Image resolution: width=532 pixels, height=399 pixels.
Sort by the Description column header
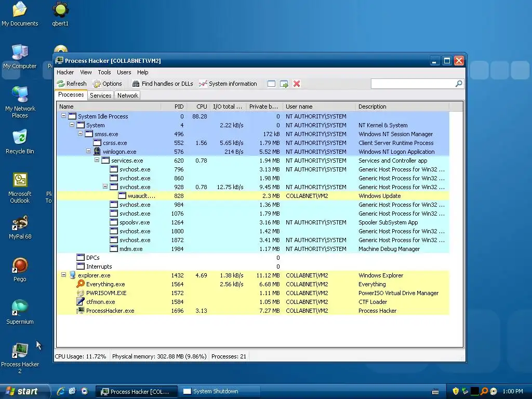(403, 107)
